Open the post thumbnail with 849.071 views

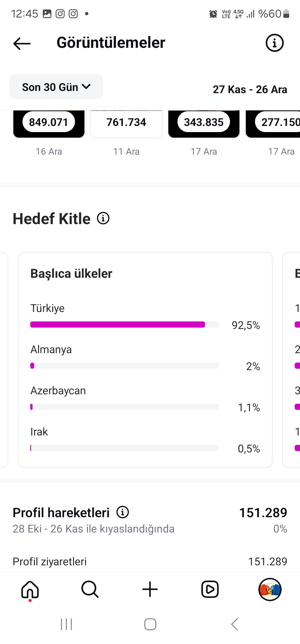[x=49, y=124]
